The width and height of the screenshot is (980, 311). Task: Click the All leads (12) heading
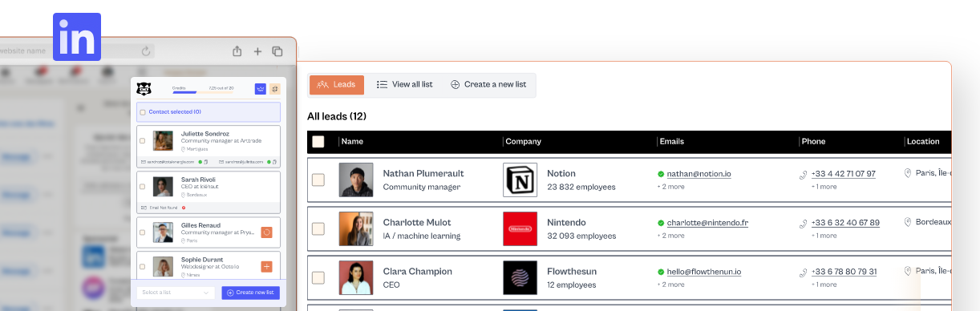click(337, 116)
